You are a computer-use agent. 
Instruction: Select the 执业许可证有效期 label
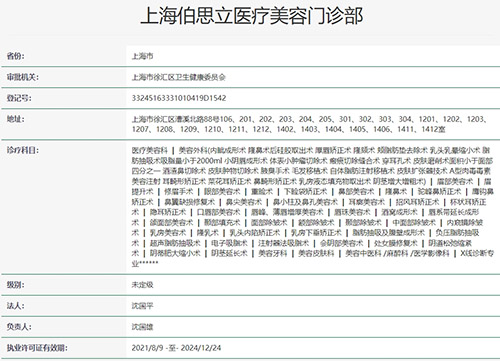click(x=37, y=348)
